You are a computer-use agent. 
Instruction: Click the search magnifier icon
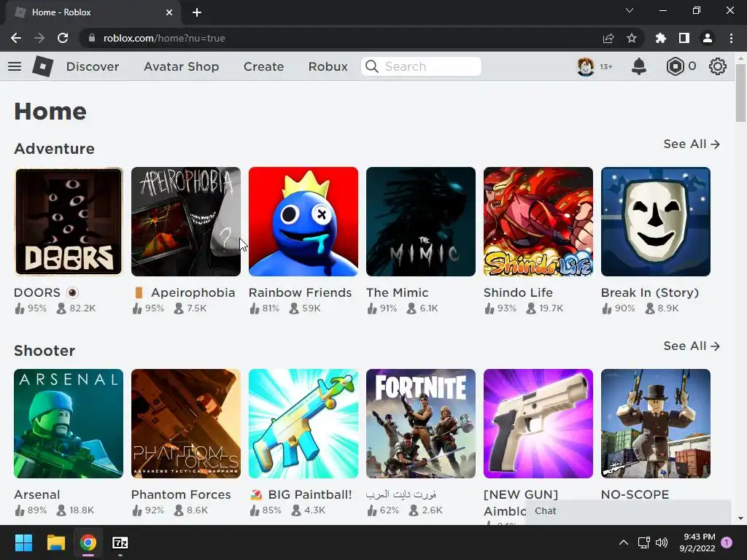[372, 66]
